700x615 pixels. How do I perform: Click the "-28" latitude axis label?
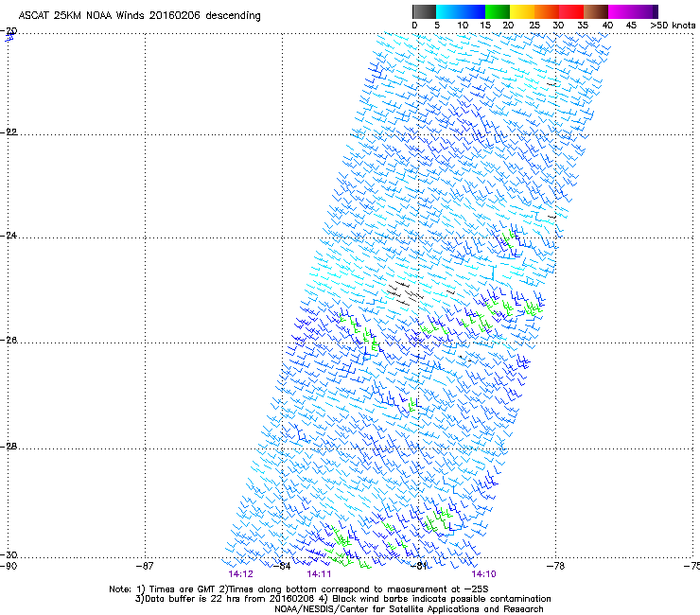9,447
